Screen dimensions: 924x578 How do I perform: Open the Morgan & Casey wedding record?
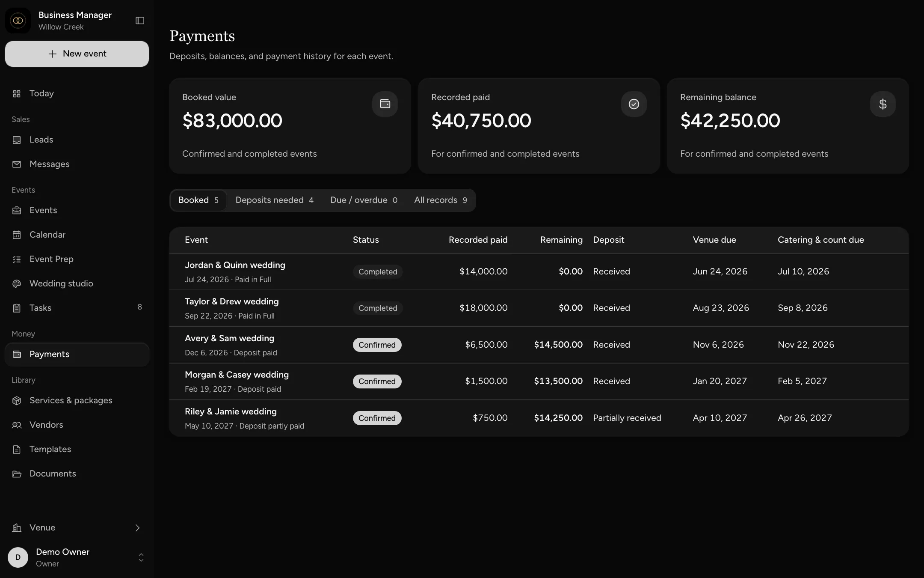539,381
